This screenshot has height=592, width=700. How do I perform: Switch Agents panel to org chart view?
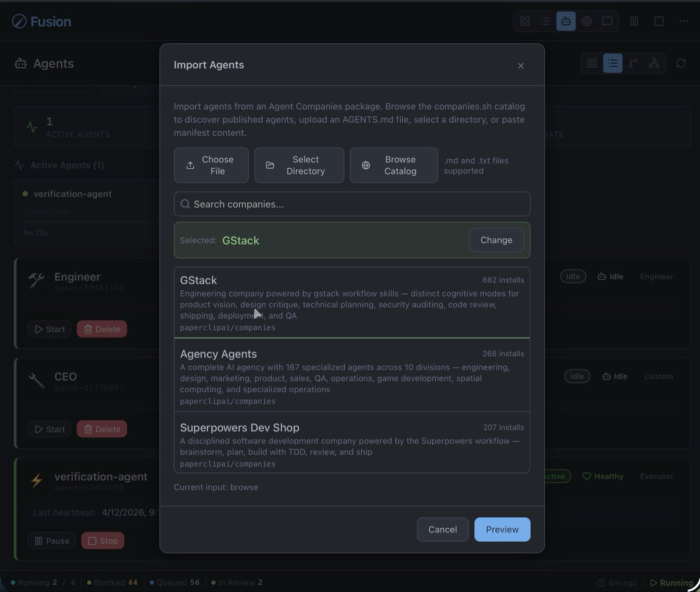pyautogui.click(x=654, y=64)
